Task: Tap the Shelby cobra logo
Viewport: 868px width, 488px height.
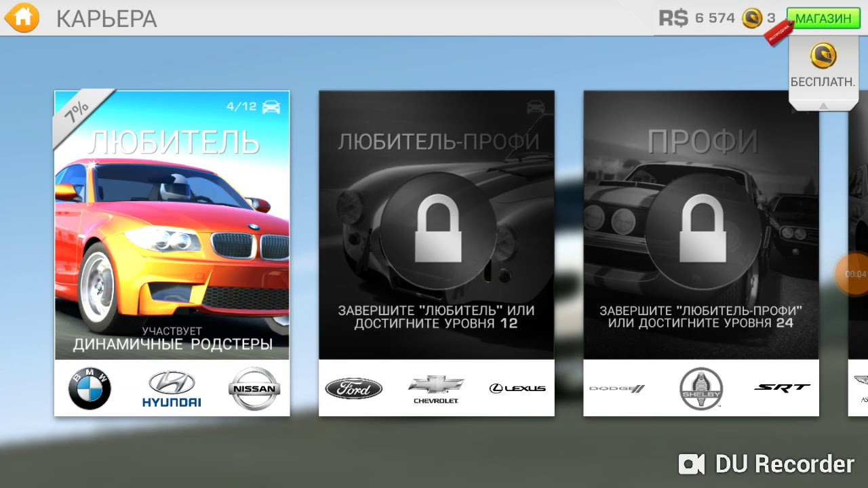Action: point(701,389)
